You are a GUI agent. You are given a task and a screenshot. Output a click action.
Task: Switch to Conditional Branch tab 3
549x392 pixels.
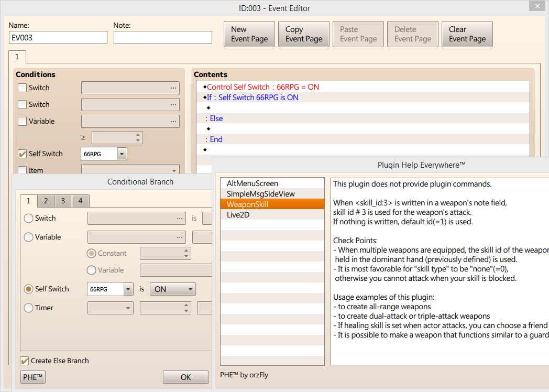[x=63, y=201]
